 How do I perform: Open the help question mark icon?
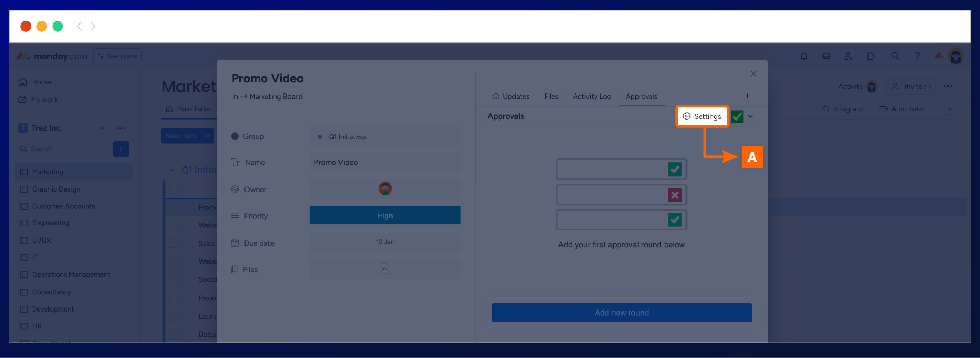pyautogui.click(x=917, y=56)
